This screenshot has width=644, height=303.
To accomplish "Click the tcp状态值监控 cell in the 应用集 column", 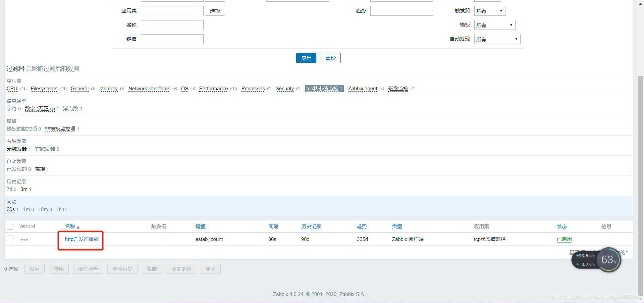I will (490, 239).
